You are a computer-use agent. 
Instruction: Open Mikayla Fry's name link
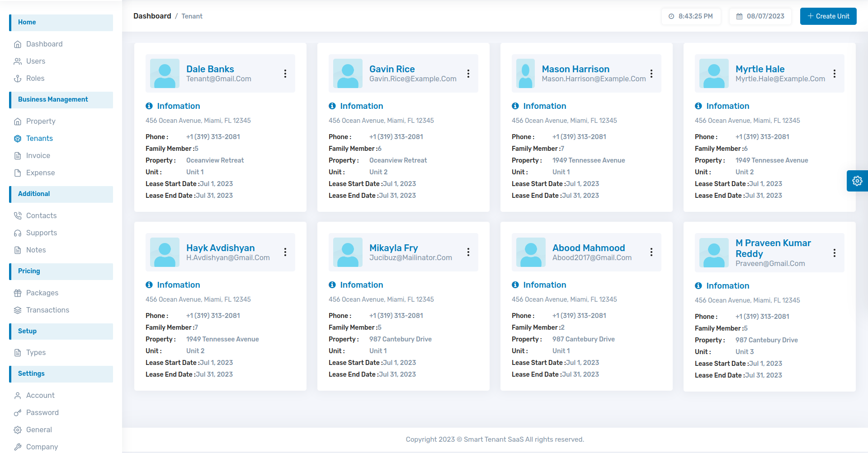[393, 248]
